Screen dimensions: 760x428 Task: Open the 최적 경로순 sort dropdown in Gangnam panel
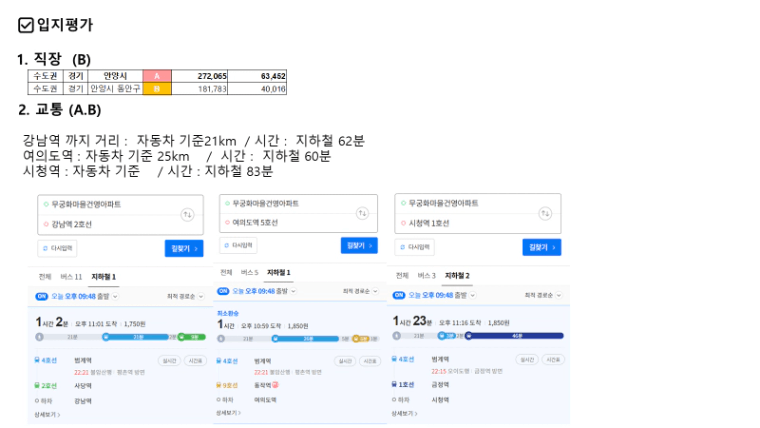(x=185, y=296)
